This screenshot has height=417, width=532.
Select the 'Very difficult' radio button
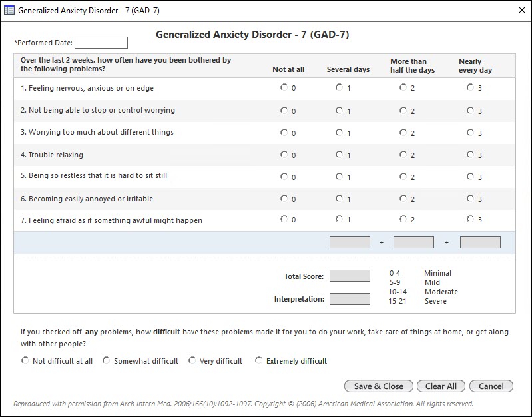192,361
